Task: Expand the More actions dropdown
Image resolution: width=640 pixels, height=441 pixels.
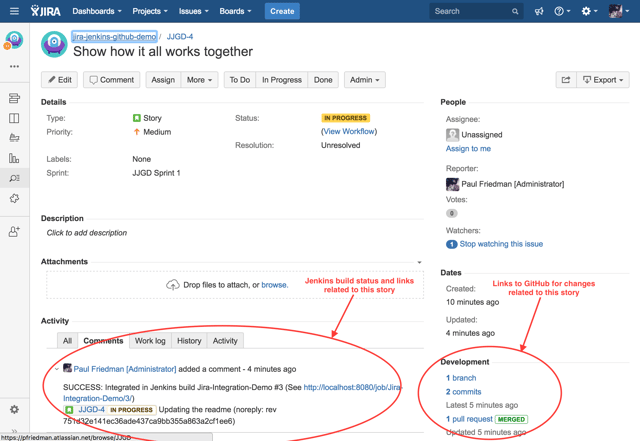Action: 199,80
